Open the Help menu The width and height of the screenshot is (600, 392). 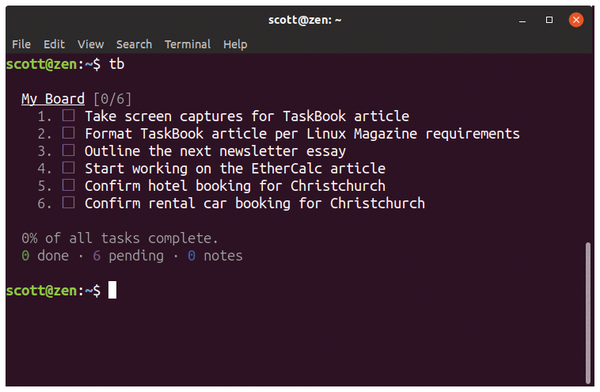coord(235,45)
